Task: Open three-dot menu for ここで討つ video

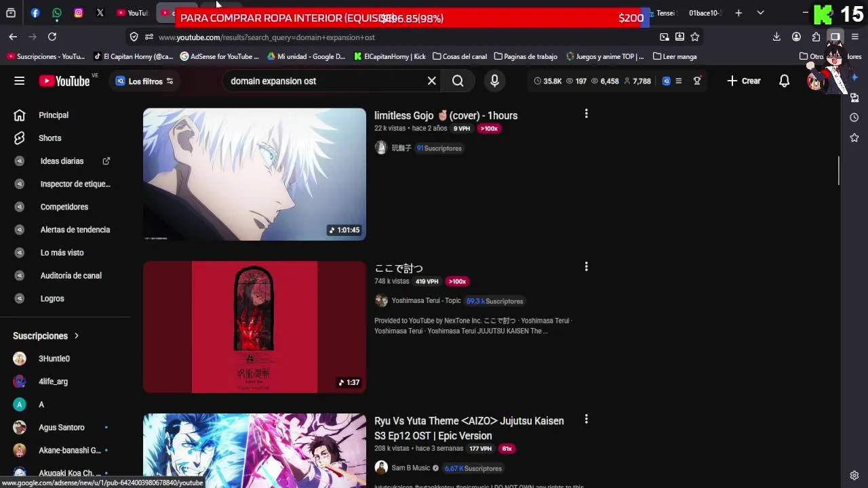Action: (x=586, y=267)
